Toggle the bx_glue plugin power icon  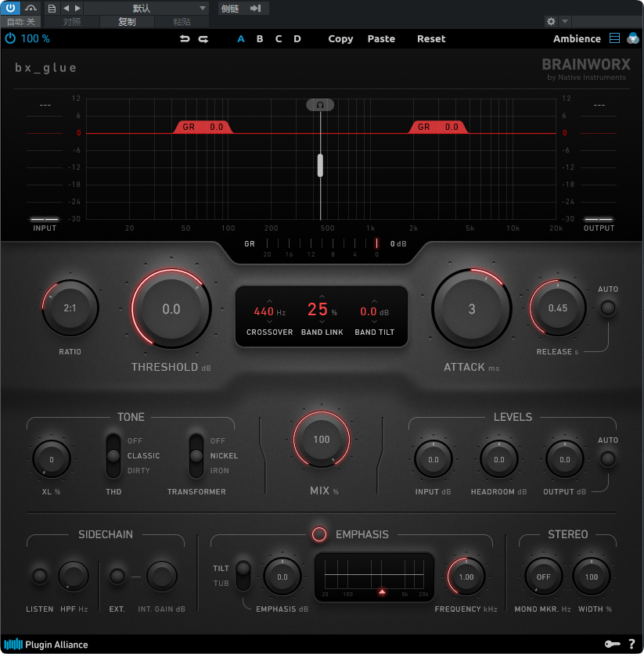(x=10, y=38)
